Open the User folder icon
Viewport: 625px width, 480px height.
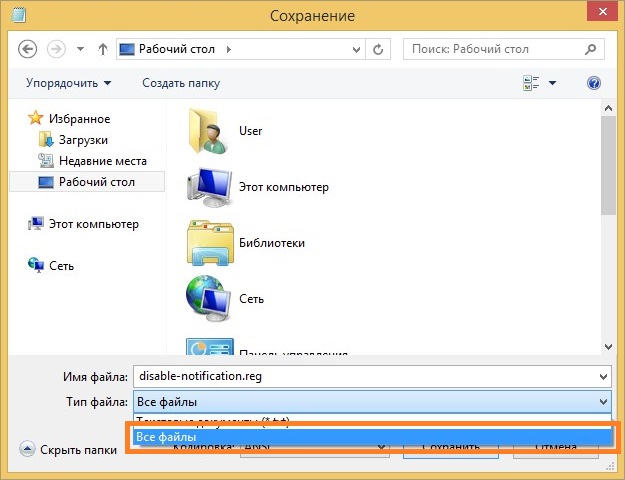(x=208, y=131)
